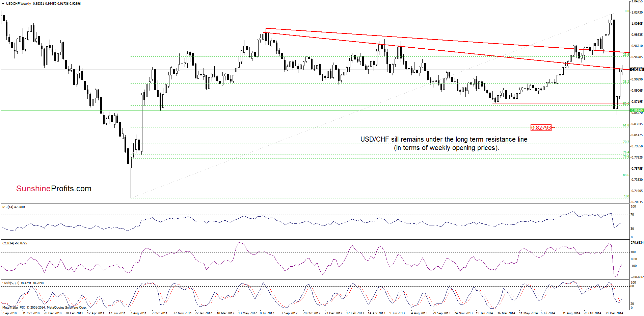Click the red 0.82793 price label
The image size is (644, 316).
pos(541,128)
